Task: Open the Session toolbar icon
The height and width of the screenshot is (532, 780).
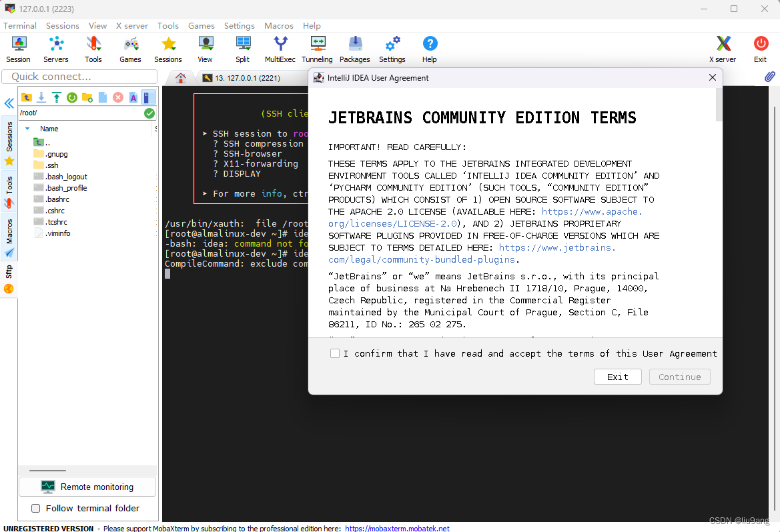Action: coord(19,49)
